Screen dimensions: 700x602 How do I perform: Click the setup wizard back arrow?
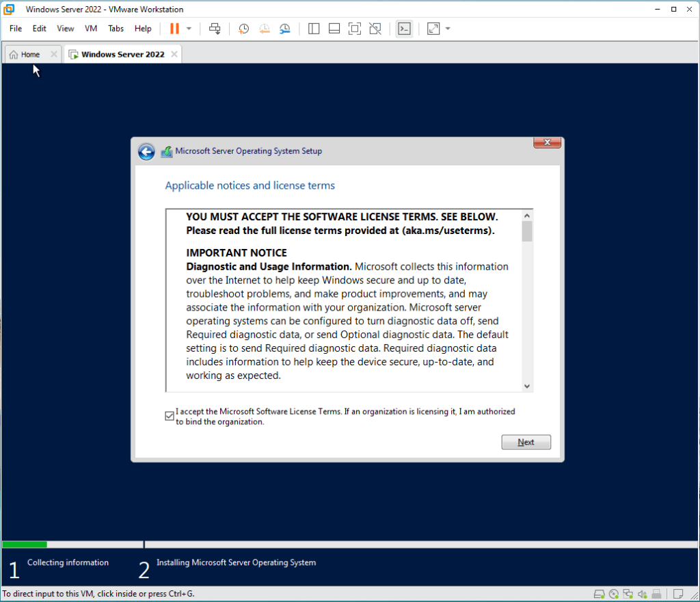pyautogui.click(x=146, y=152)
